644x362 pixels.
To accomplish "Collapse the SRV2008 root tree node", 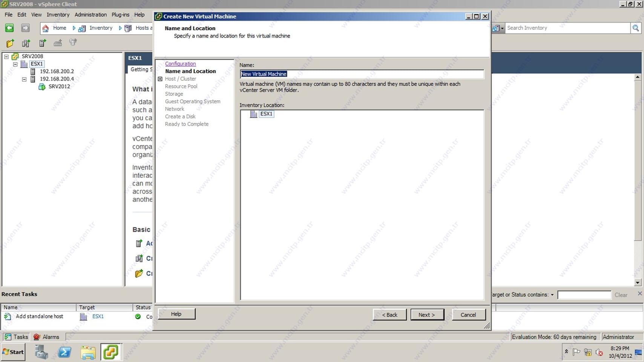I will (x=6, y=57).
